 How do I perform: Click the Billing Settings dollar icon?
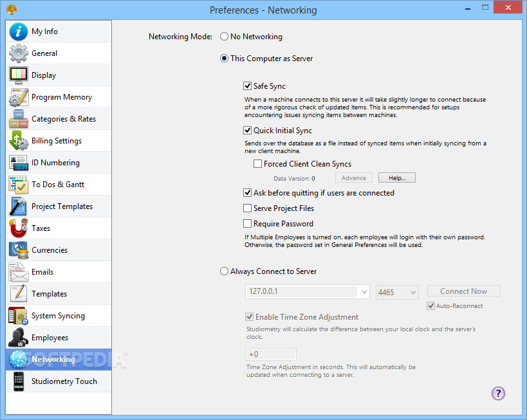[19, 141]
